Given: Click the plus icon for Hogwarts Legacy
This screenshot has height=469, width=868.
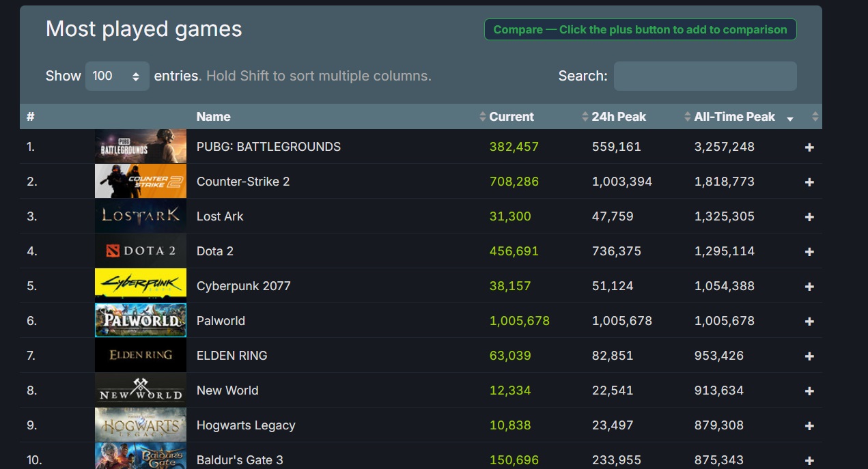Looking at the screenshot, I should (x=809, y=425).
